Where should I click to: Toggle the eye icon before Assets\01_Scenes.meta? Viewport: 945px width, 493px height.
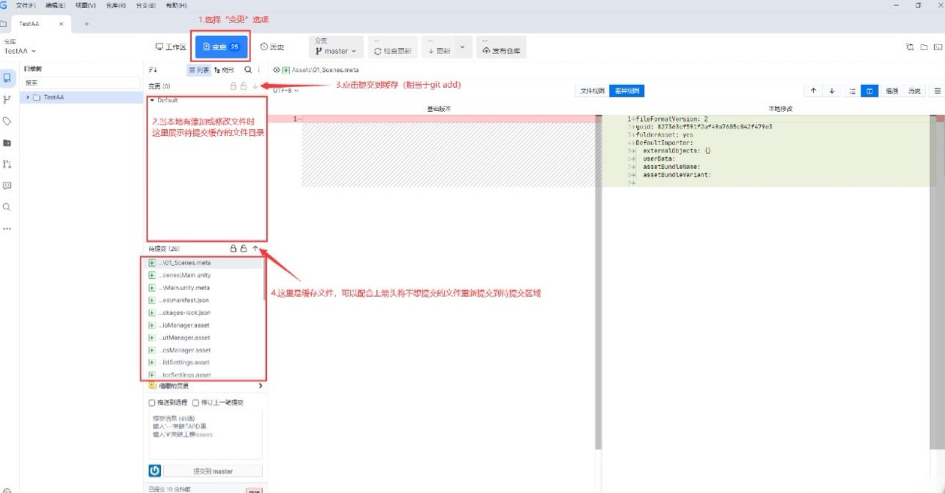point(276,70)
